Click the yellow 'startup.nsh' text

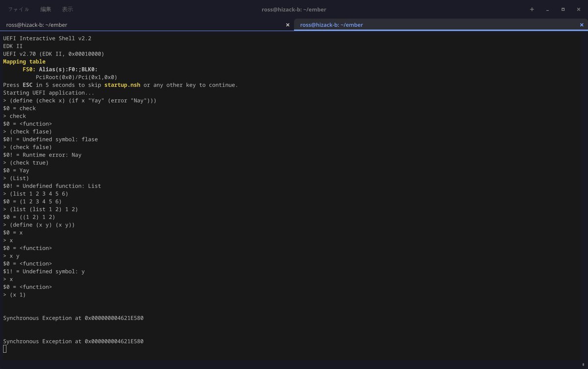(x=122, y=85)
